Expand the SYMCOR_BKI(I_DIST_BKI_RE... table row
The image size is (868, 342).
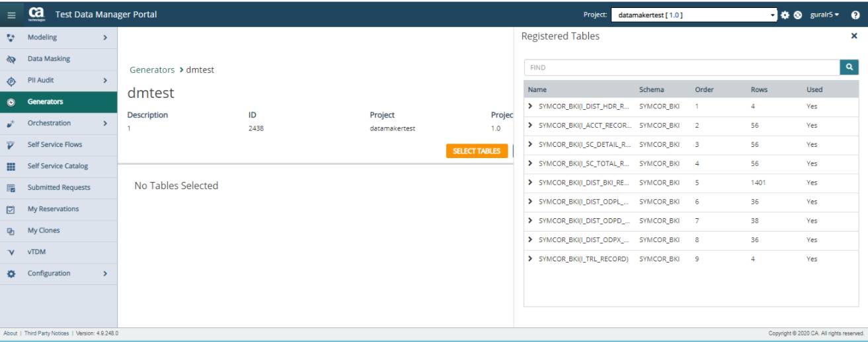pyautogui.click(x=530, y=182)
